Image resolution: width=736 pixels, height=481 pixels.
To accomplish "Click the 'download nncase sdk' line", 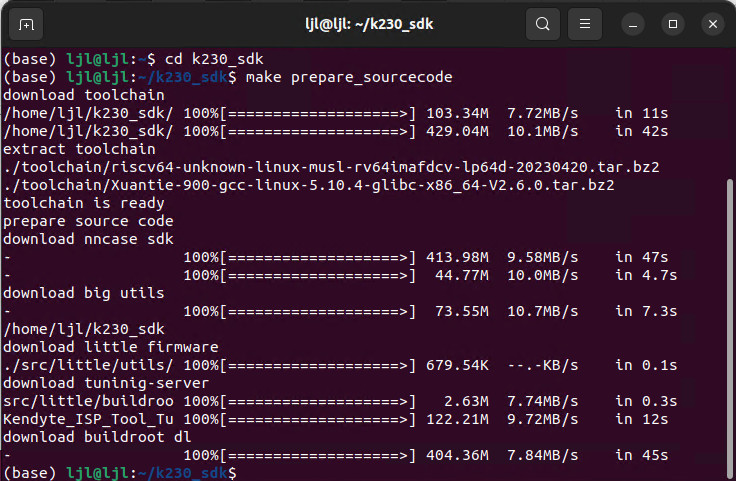I will (x=88, y=239).
